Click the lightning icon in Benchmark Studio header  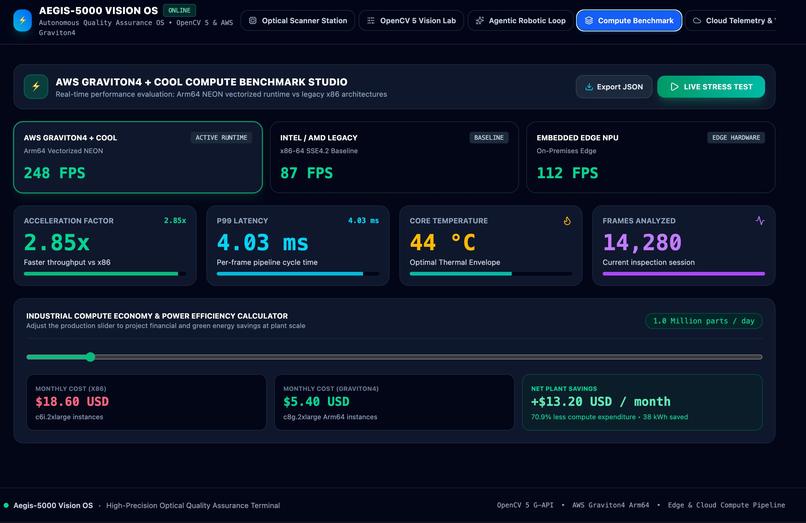36,86
